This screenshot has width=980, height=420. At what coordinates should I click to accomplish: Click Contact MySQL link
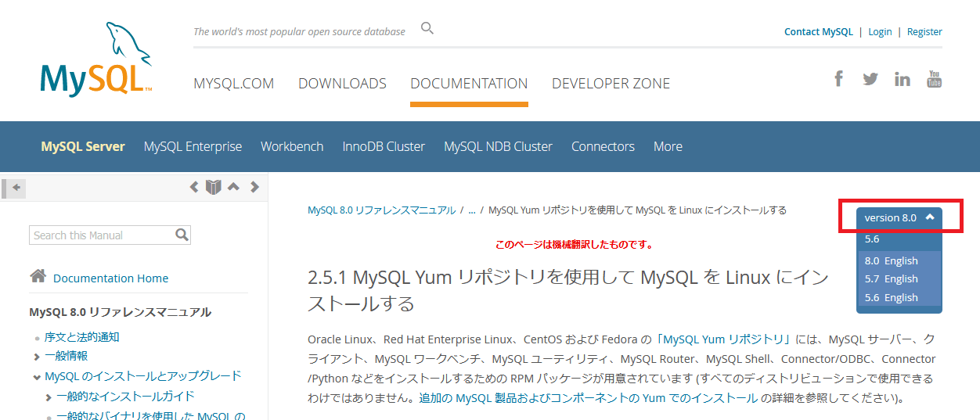pyautogui.click(x=819, y=32)
